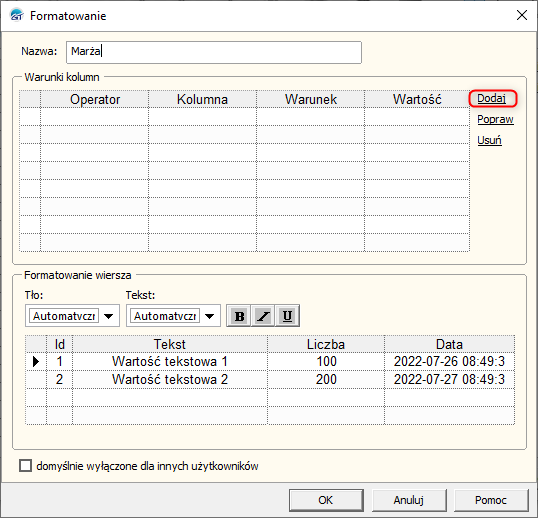Click the Usuń link
Image resolution: width=538 pixels, height=518 pixels.
click(x=489, y=140)
